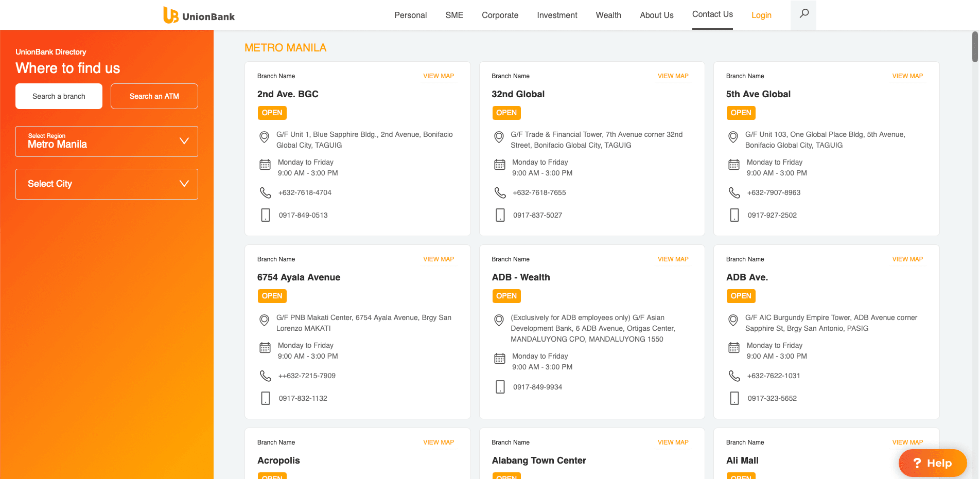The image size is (980, 479).
Task: Click mobile icon beside 0917-832-1132
Action: click(x=266, y=398)
